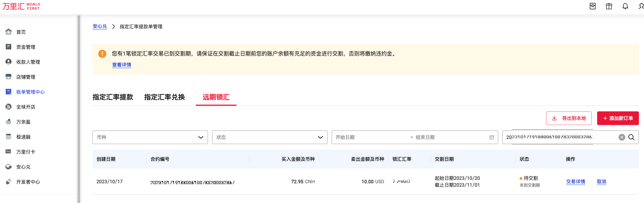The image size is (644, 203).
Task: Open 交易详情 for the 2023/10/17 order
Action: [x=575, y=182]
